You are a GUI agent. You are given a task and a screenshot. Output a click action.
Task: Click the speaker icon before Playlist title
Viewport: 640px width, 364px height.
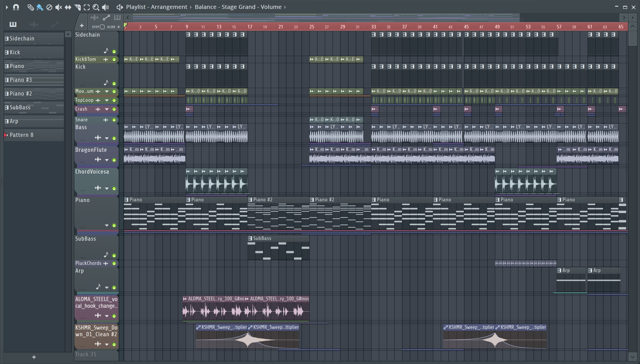(x=120, y=7)
